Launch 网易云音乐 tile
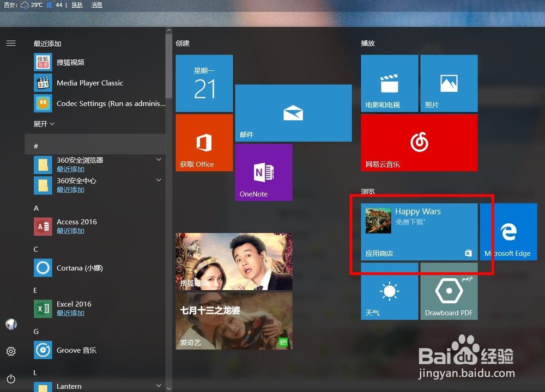Screen dimensions: 545x392 click(x=419, y=143)
